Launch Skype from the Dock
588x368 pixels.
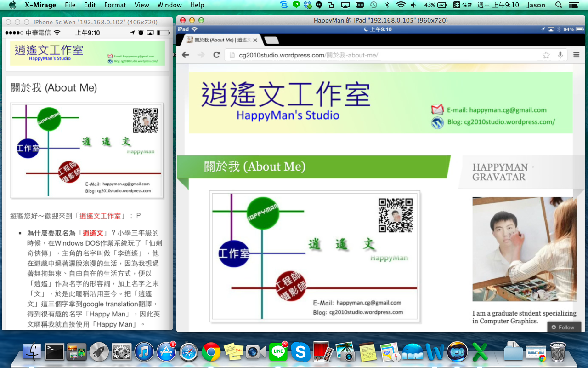pos(300,352)
